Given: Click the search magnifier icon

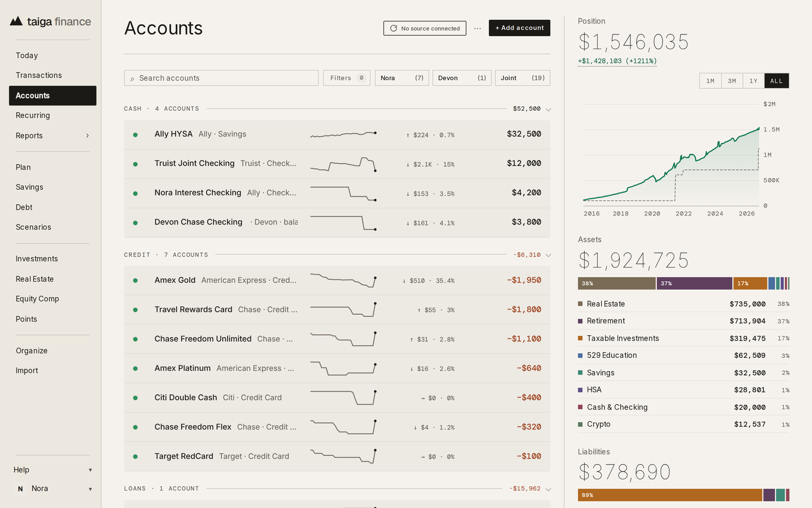Looking at the screenshot, I should pos(133,78).
